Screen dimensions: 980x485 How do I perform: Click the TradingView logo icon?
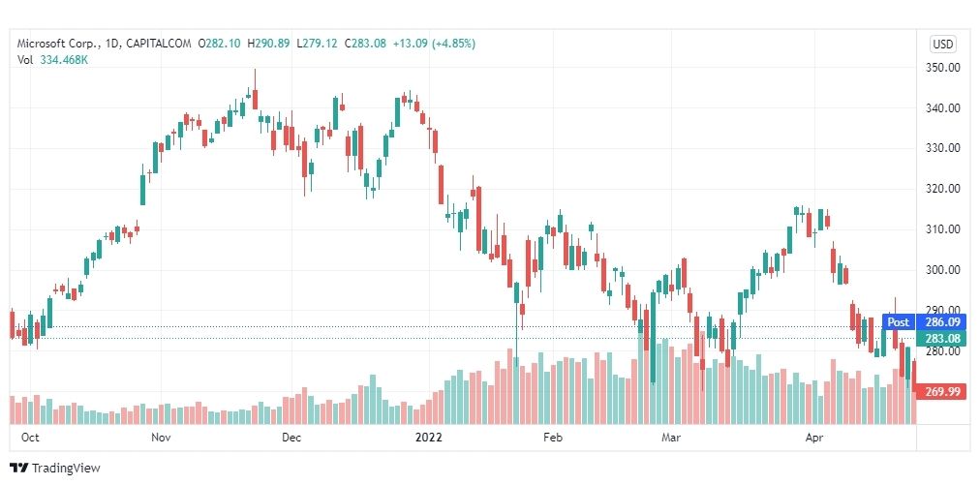tap(18, 469)
